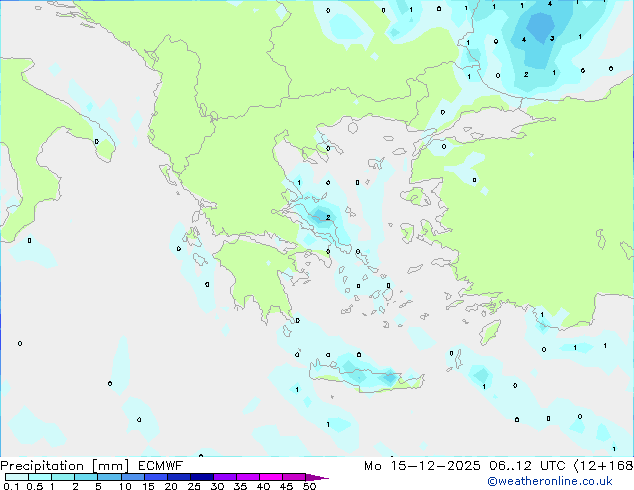Image resolution: width=634 pixels, height=490 pixels.
Task: Click the legend tick label '40'
Action: click(263, 486)
